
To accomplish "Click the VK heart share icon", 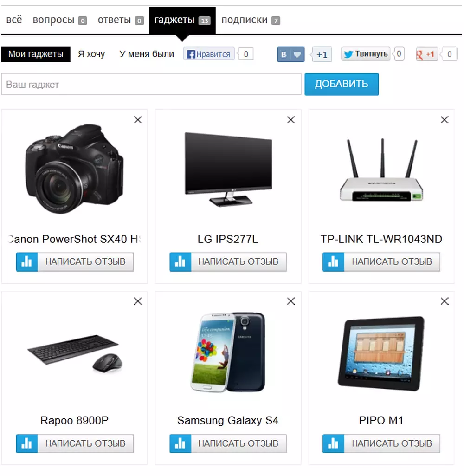I will (297, 54).
